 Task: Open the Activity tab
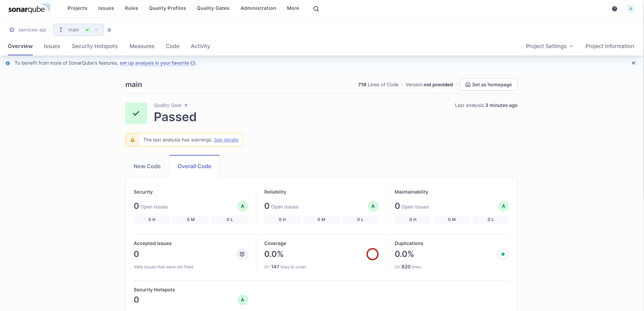tap(200, 46)
